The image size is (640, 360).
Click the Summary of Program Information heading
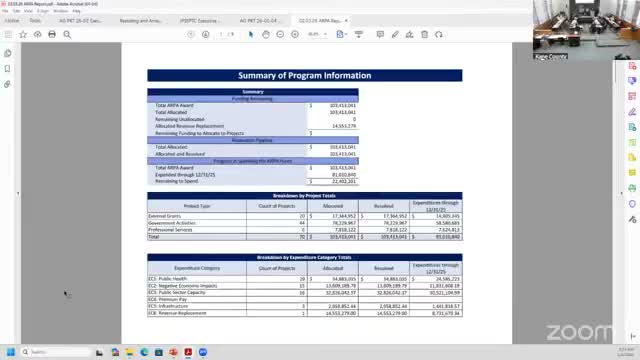(304, 76)
